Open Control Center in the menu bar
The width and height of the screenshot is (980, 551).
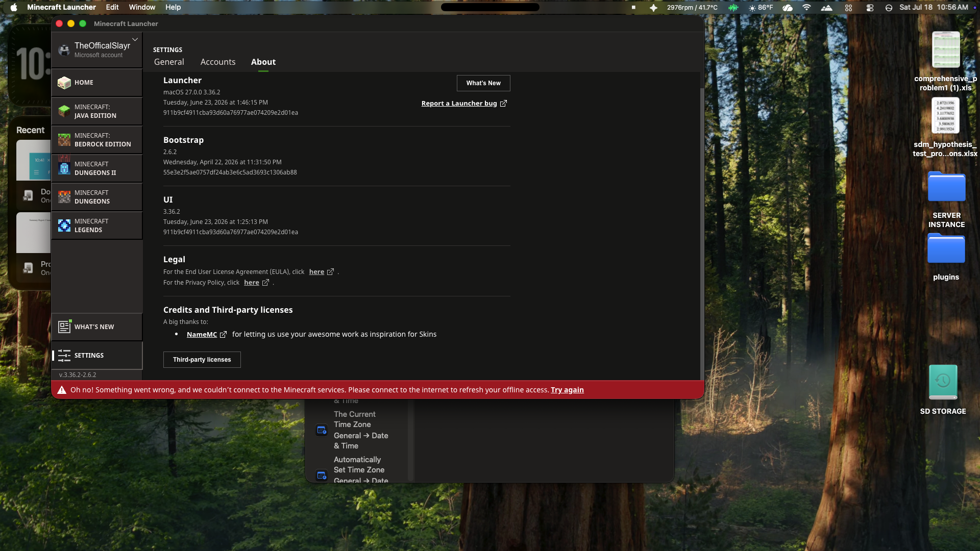point(870,7)
